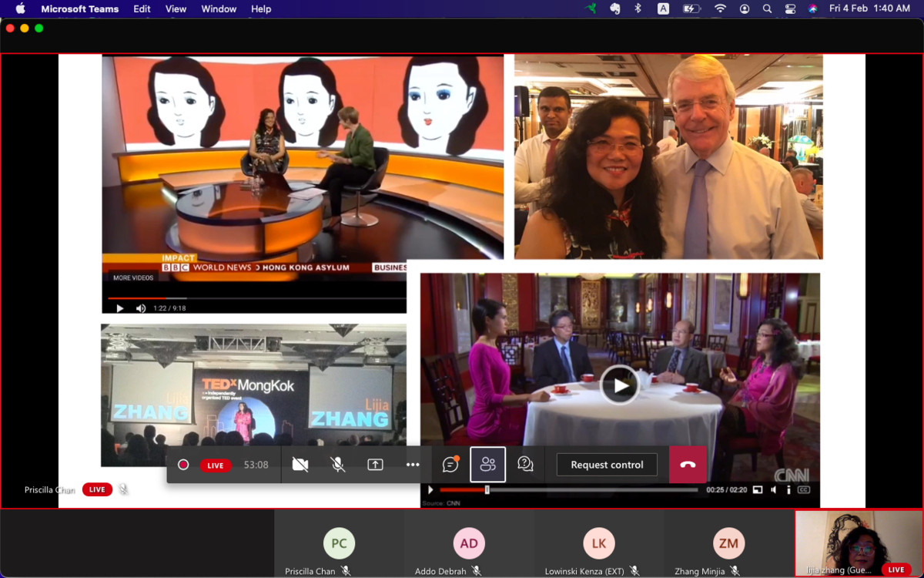Play the BBC World News video
The width and height of the screenshot is (924, 578).
click(x=119, y=308)
